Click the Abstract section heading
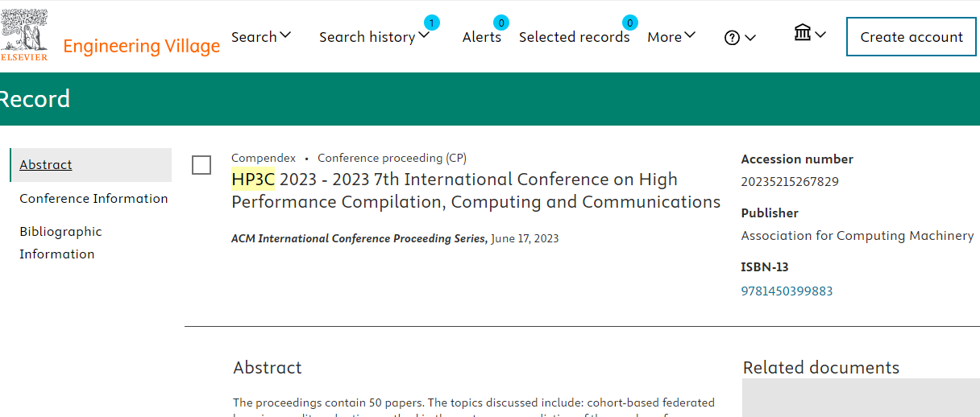Viewport: 980px width, 417px height. (268, 367)
